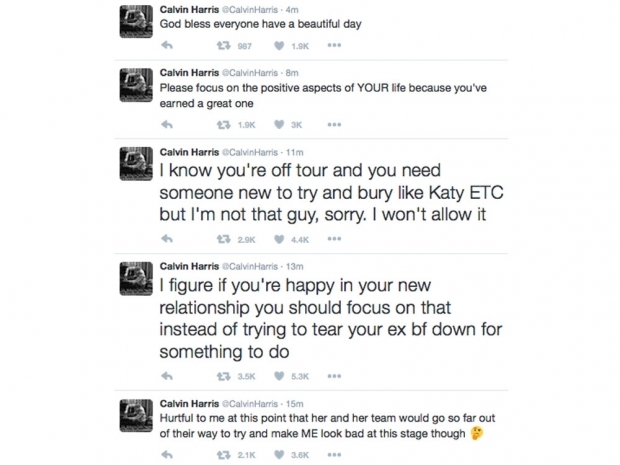Reply to the "God bless everyone" tweet
Viewport: 620px width, 465px height.
point(167,45)
